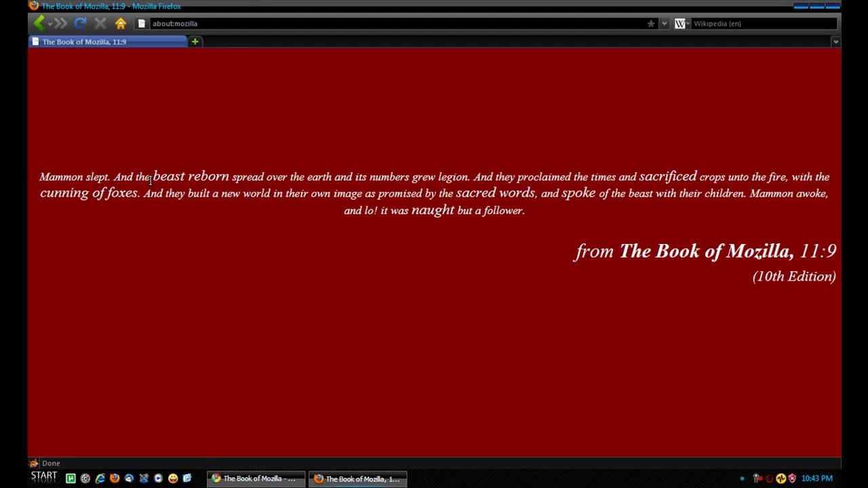This screenshot has height=488, width=868.
Task: Click the tray icon with red flag
Action: click(758, 479)
